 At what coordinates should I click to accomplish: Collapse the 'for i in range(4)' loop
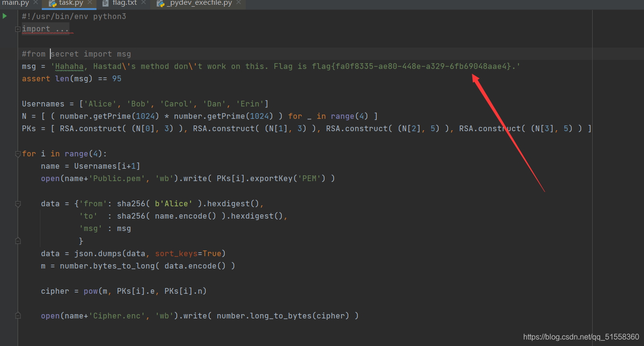(18, 154)
